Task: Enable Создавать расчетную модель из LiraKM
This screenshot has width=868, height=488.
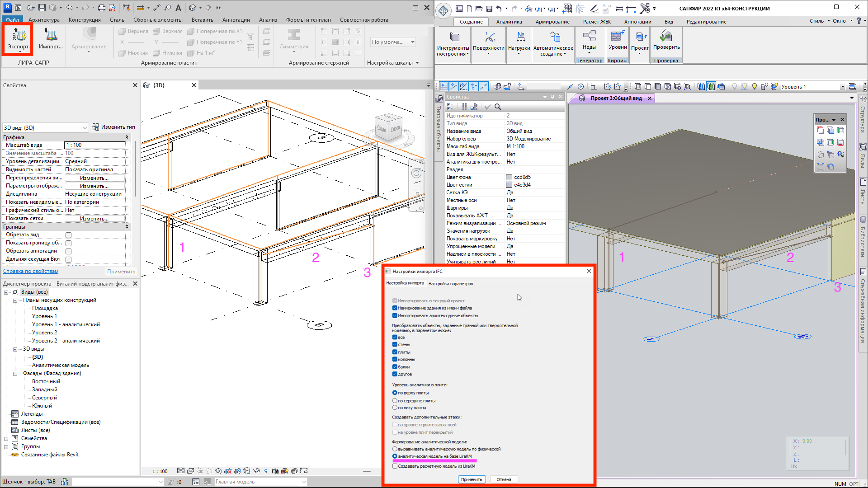Action: click(395, 466)
